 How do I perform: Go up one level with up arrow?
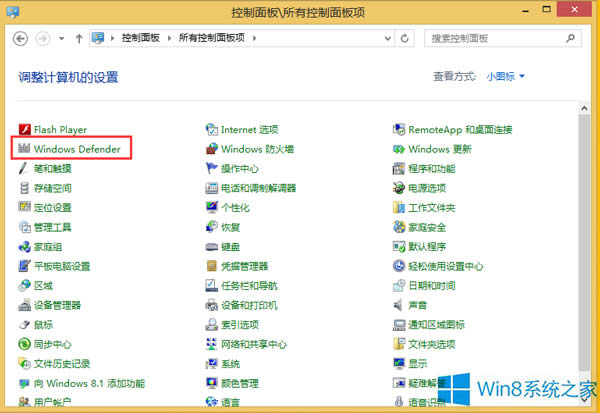tap(79, 38)
